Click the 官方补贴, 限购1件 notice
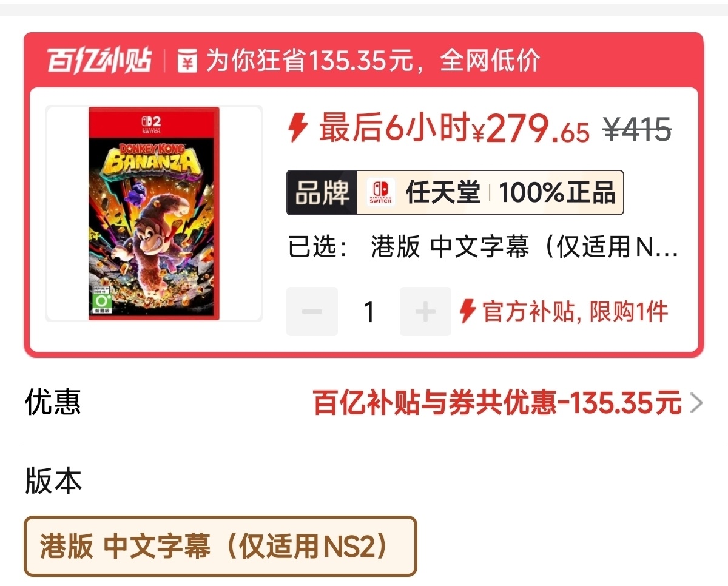728x586 pixels. [575, 312]
